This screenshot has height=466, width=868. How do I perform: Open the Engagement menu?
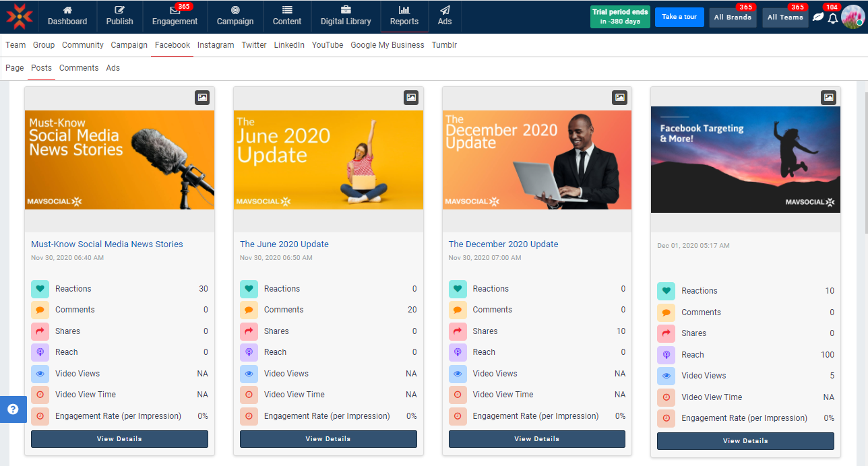point(175,16)
